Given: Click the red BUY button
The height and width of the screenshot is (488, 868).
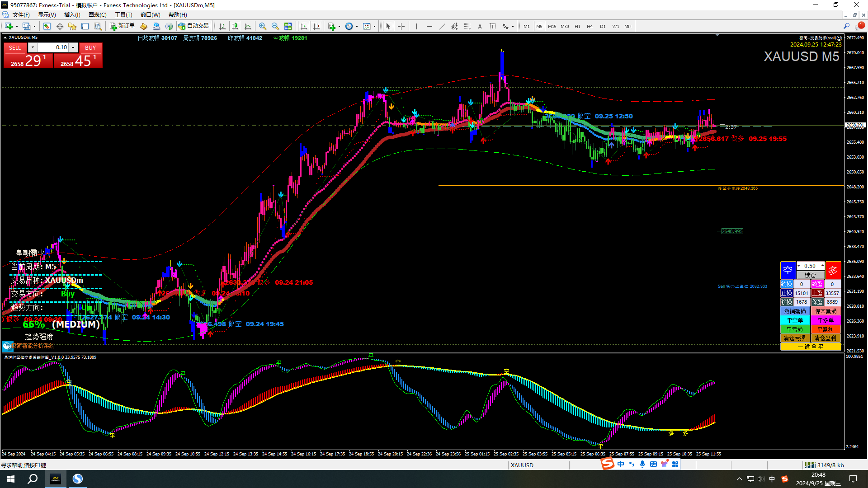Looking at the screenshot, I should click(90, 47).
